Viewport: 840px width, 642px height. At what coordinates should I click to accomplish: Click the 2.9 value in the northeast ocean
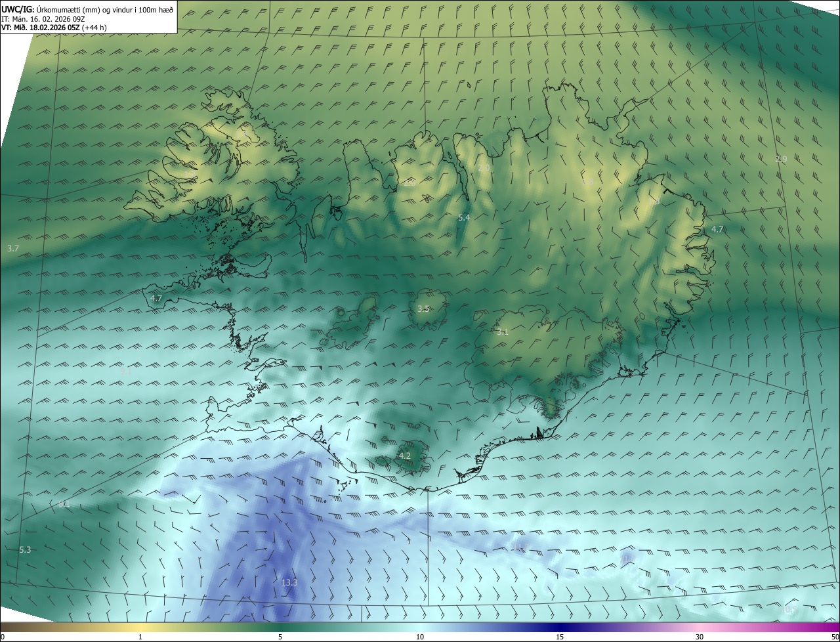(x=781, y=159)
